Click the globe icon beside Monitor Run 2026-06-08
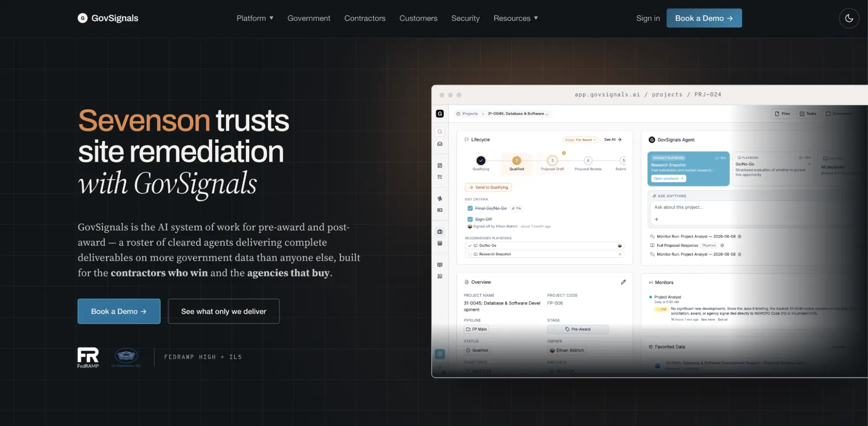The width and height of the screenshot is (868, 426). click(739, 254)
